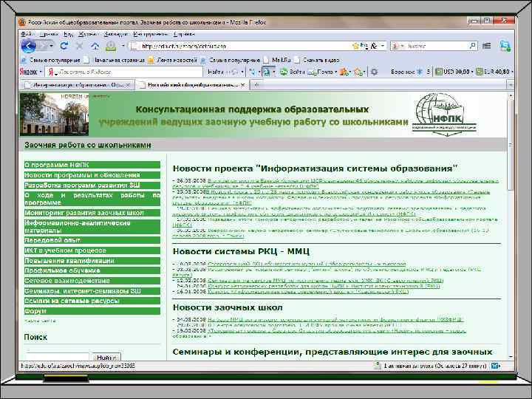This screenshot has width=532, height=399.
Task: Click the EUR 40,80 rate indicator
Action: point(493,72)
